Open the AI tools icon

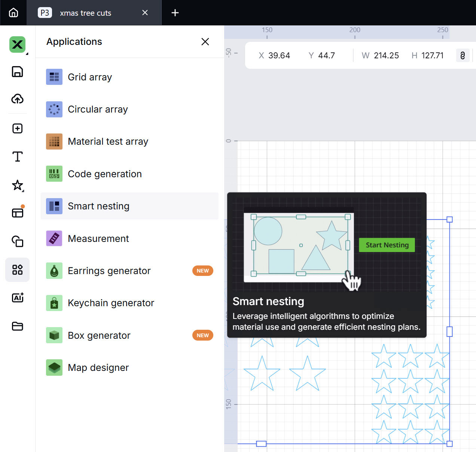pyautogui.click(x=17, y=298)
